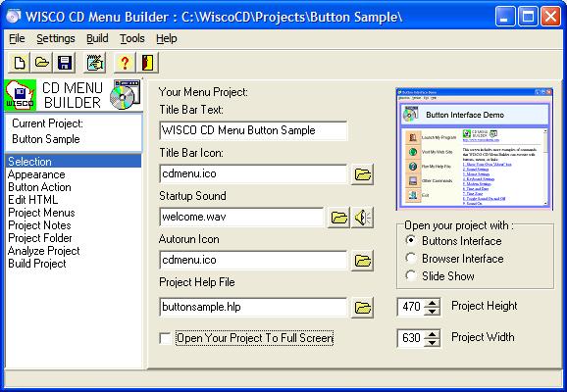
Task: Click the Exit door toolbar icon
Action: (147, 63)
